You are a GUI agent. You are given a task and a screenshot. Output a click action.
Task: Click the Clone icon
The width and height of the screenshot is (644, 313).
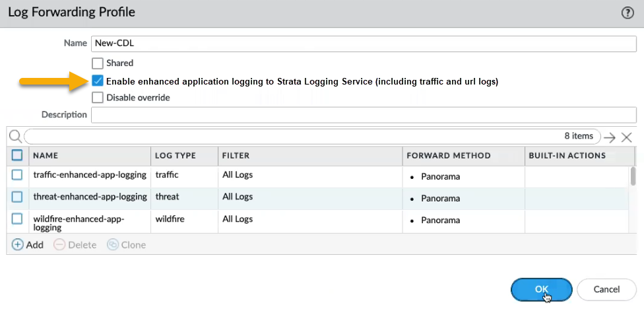(x=112, y=244)
